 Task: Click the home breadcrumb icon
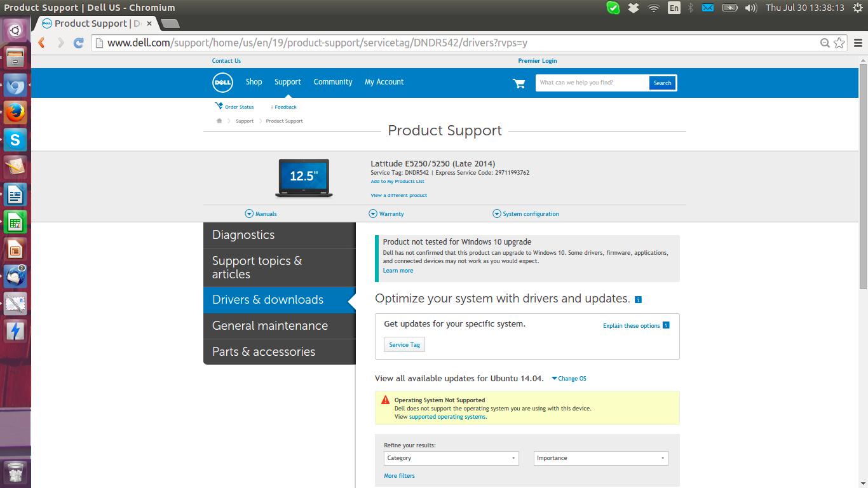tap(219, 121)
